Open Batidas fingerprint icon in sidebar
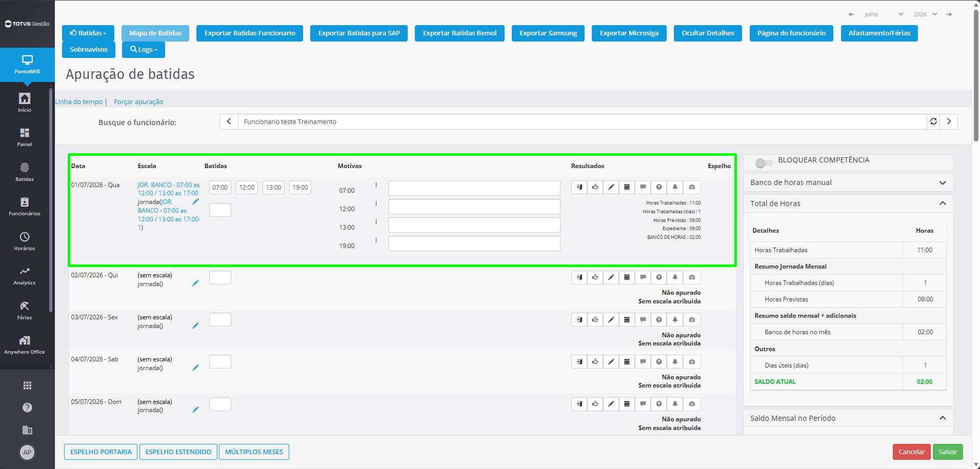 25,172
